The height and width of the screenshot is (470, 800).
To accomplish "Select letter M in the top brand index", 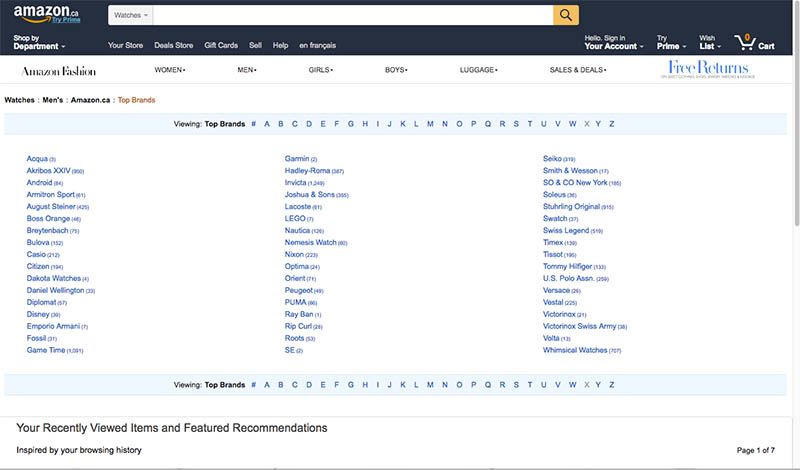I will tap(430, 124).
